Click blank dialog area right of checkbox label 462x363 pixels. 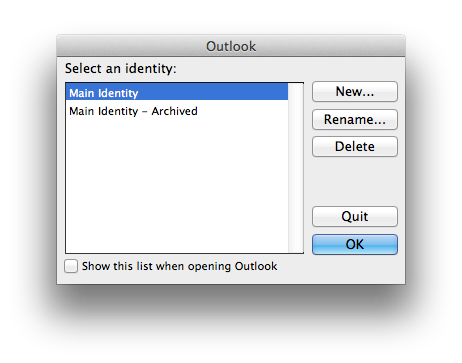(x=340, y=268)
